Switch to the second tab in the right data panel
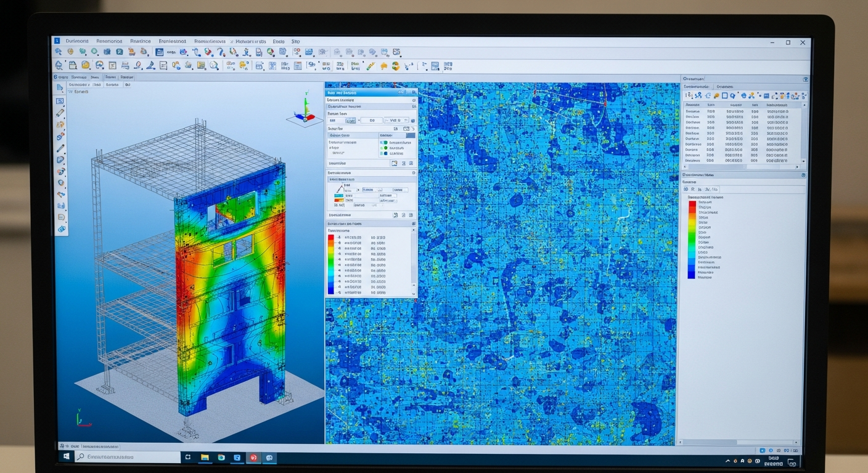 click(725, 87)
